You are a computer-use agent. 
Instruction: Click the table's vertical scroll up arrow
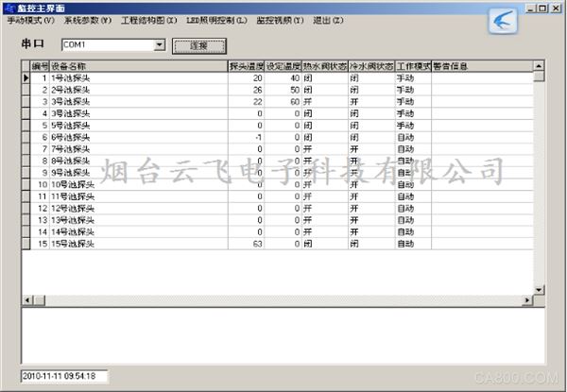(539, 66)
